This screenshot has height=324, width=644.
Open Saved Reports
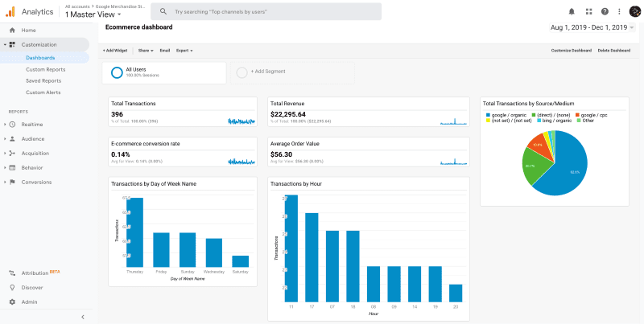point(45,80)
